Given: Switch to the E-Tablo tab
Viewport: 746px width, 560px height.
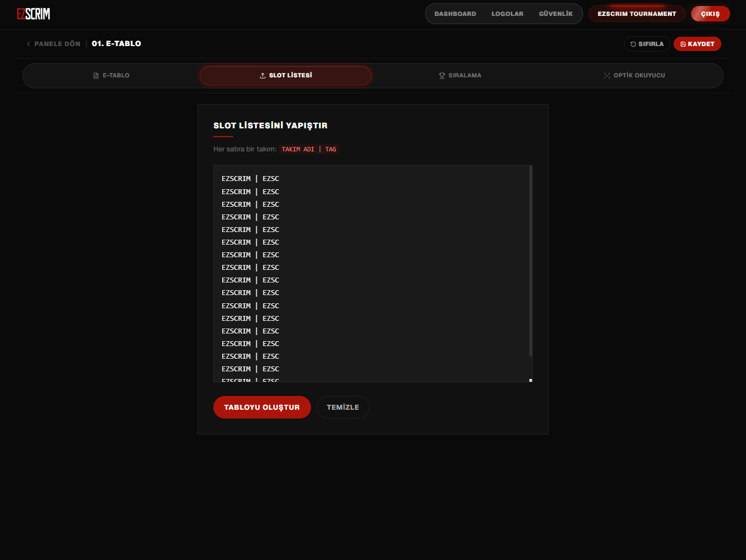Looking at the screenshot, I should pyautogui.click(x=111, y=76).
